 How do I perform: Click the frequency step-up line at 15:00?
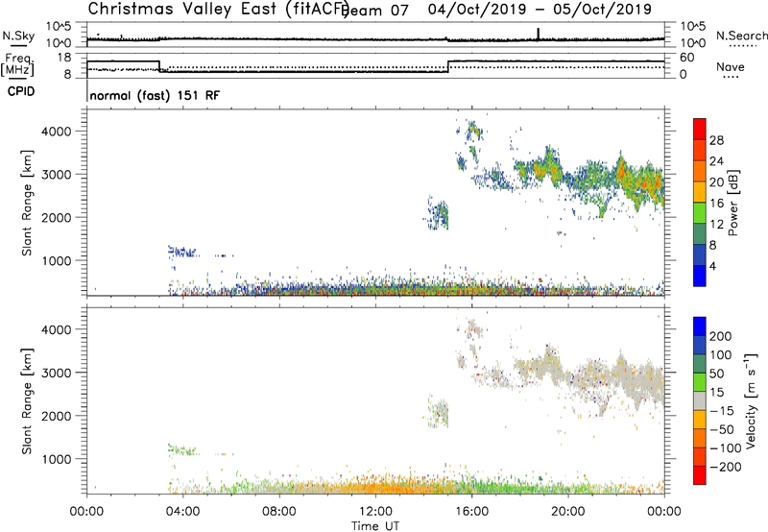[x=448, y=66]
